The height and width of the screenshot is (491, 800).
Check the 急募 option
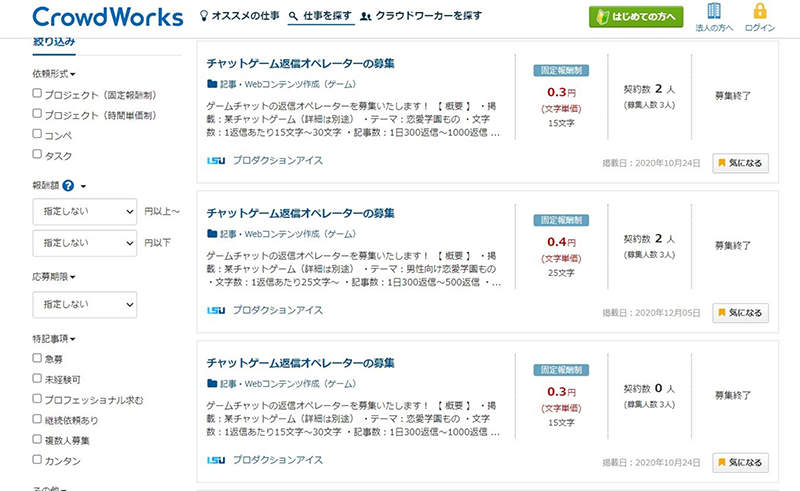(37, 357)
